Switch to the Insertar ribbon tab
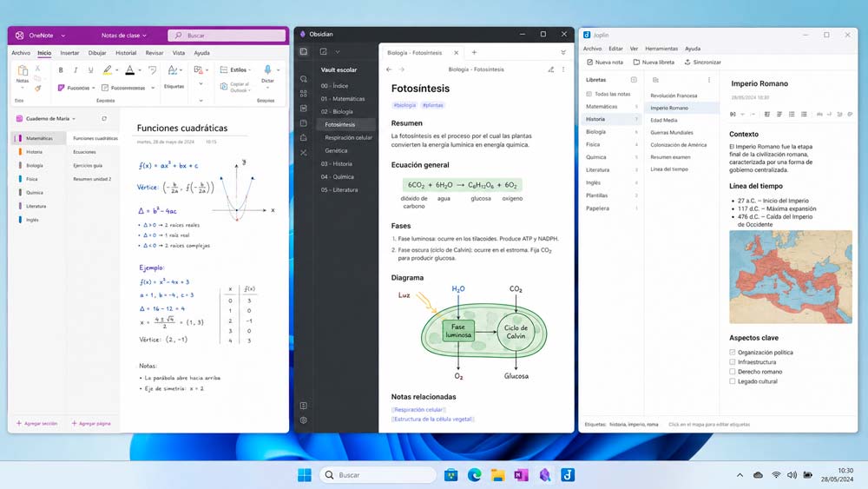 [69, 53]
